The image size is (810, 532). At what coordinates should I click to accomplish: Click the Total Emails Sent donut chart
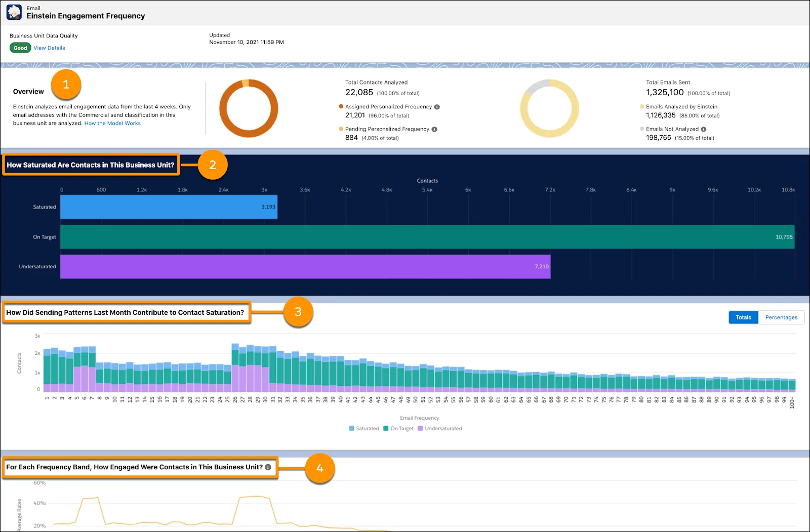coord(549,108)
